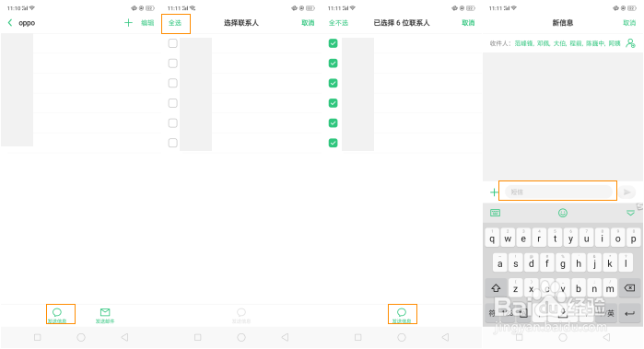The height and width of the screenshot is (349, 644).
Task: Open the emoji smiley icon above keyboard
Action: (563, 213)
